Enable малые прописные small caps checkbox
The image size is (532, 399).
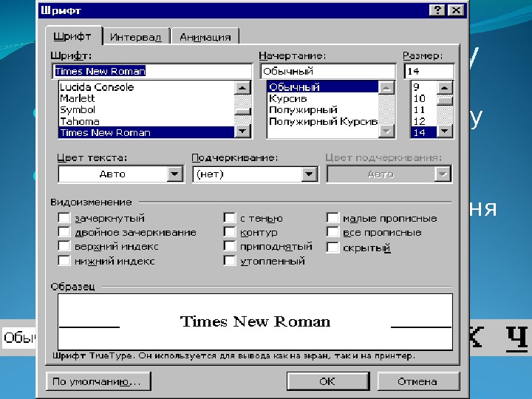(332, 217)
